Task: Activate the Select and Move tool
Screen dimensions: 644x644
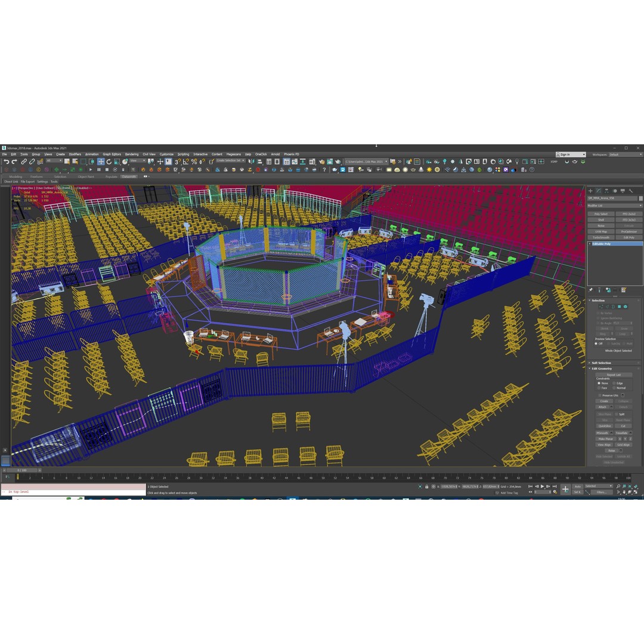Action: (x=101, y=162)
